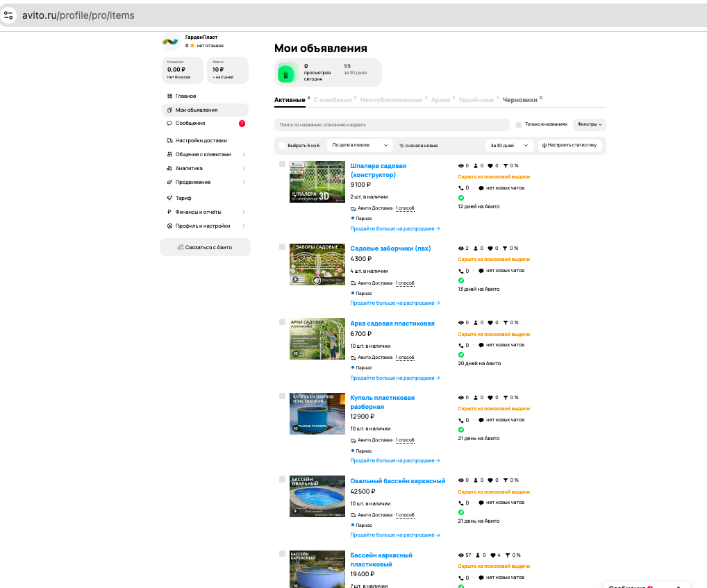The image size is (707, 588).
Task: Enable the Только в названиях checkbox
Action: coord(519,125)
